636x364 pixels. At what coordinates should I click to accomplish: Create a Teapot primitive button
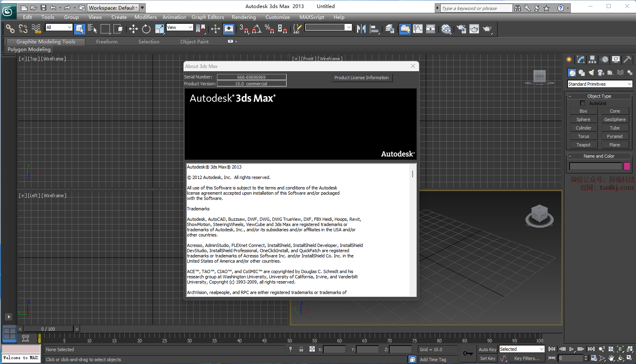[583, 145]
